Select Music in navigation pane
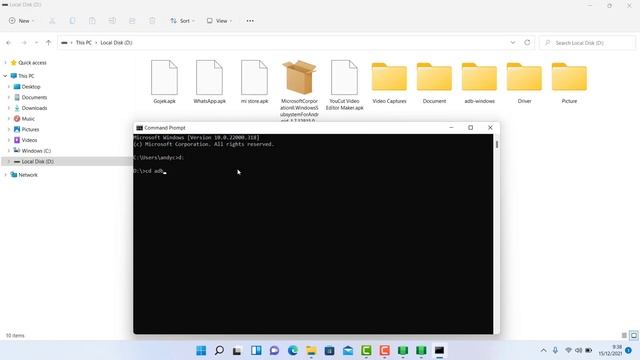Screen dimensions: 640x360 click(28, 118)
